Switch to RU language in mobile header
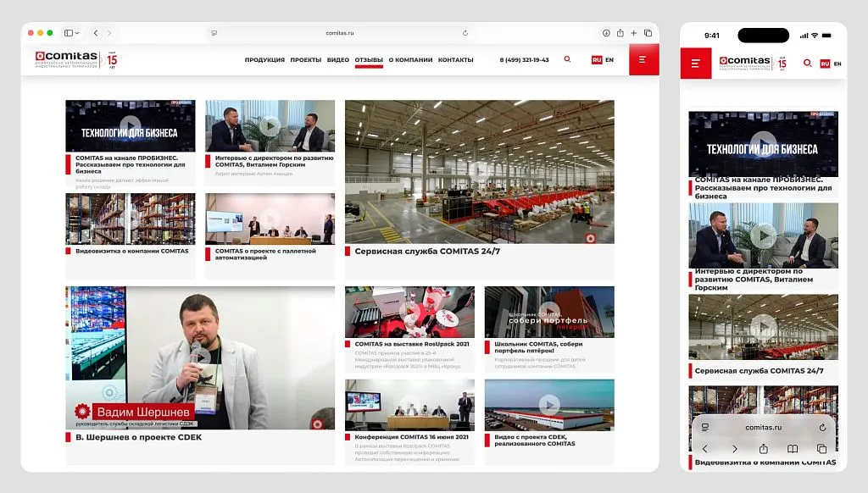The width and height of the screenshot is (868, 493). [x=825, y=64]
